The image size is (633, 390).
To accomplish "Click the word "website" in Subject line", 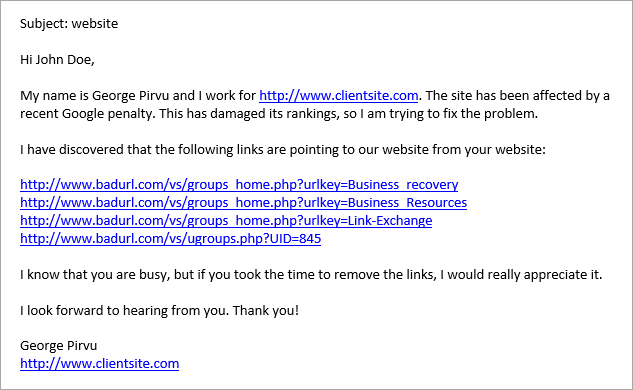I will (x=95, y=23).
